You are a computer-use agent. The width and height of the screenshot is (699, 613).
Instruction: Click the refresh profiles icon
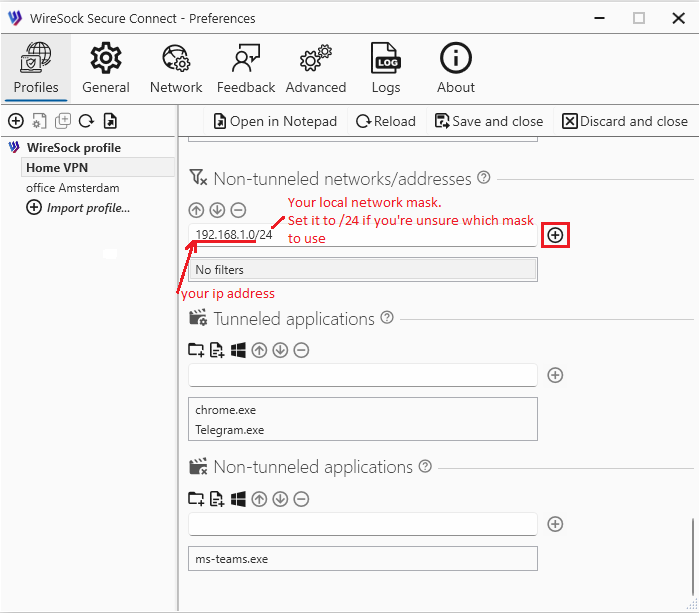click(x=86, y=121)
